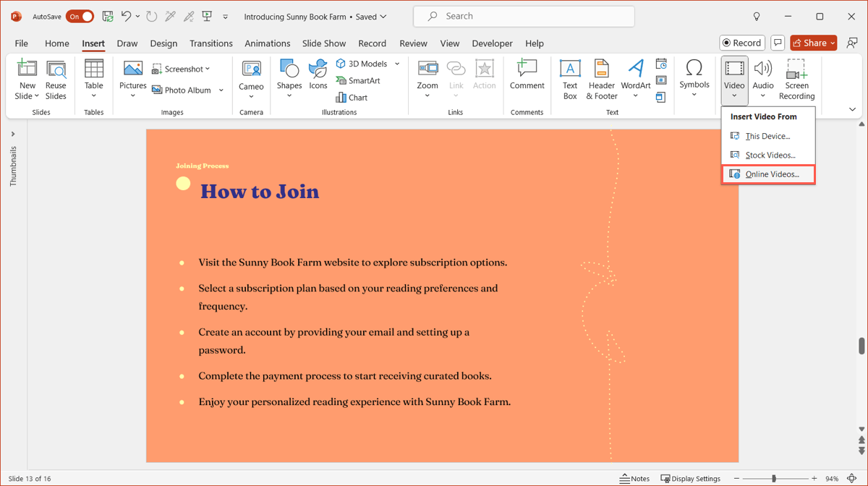Switch to the Design tab
The width and height of the screenshot is (868, 486).
163,43
